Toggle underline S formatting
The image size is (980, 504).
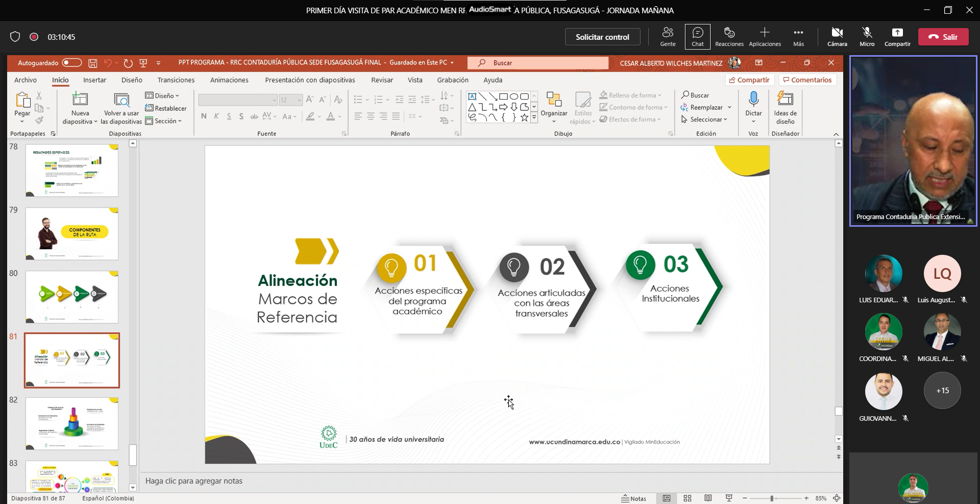[229, 116]
